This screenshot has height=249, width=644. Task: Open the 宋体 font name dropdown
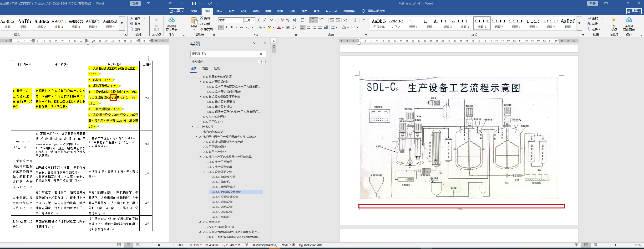[242, 20]
